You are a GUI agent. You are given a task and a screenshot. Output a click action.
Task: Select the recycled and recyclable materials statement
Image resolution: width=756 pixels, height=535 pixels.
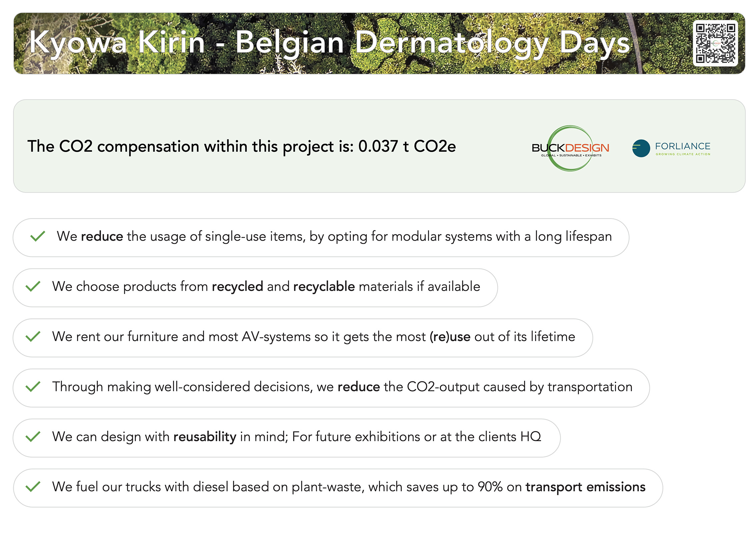(x=266, y=286)
